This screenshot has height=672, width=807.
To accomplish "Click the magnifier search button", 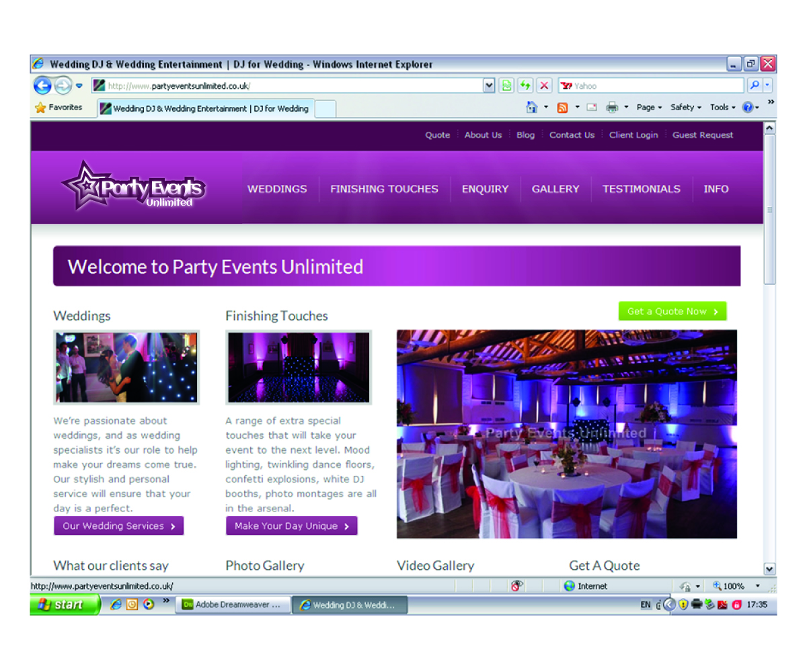I will coord(755,86).
